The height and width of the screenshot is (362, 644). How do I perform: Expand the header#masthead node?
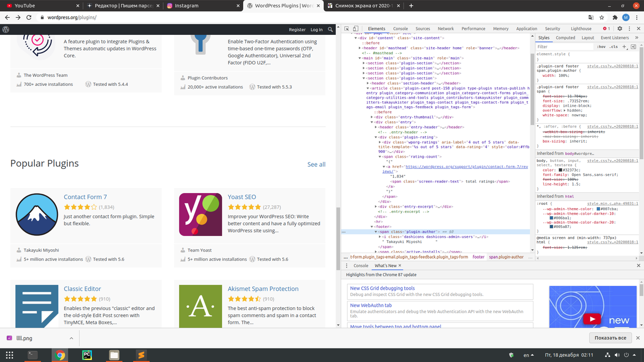[x=360, y=48]
